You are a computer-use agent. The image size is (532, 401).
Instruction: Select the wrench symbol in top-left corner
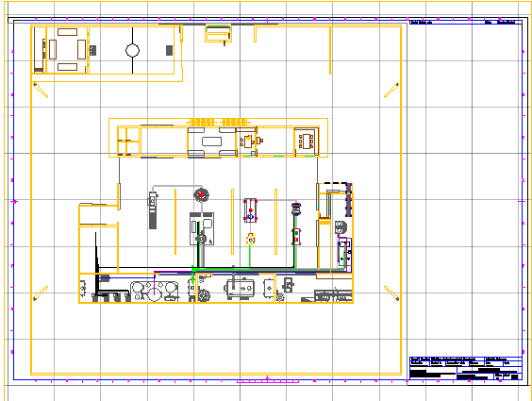[41, 90]
